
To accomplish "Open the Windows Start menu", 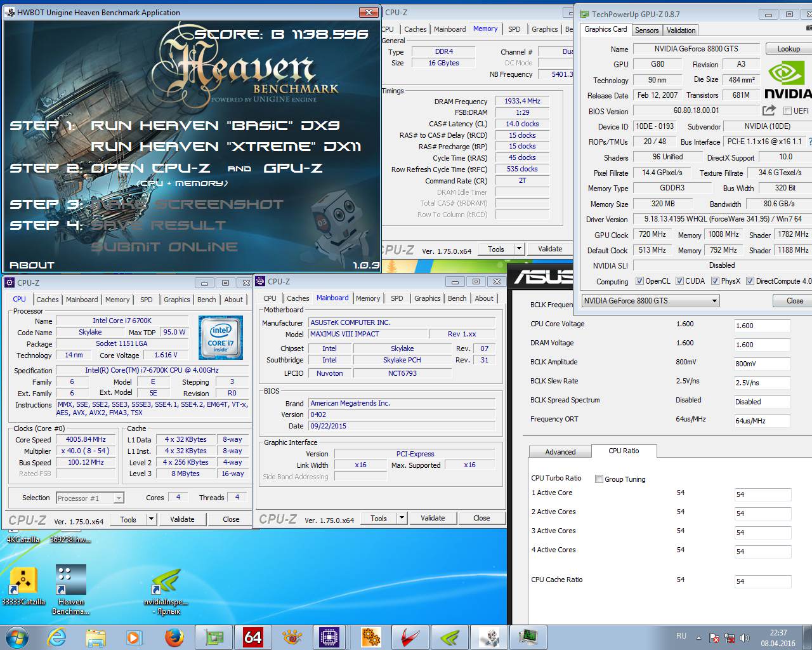I will (x=17, y=637).
